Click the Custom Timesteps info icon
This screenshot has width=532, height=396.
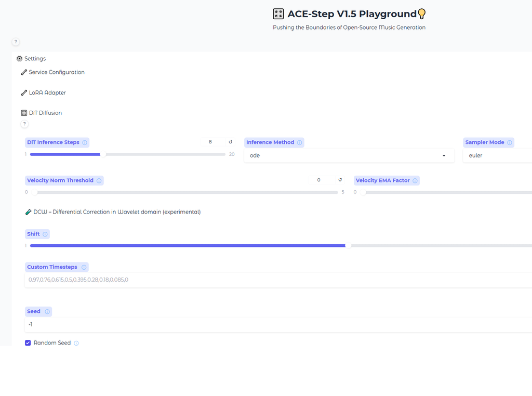84,267
